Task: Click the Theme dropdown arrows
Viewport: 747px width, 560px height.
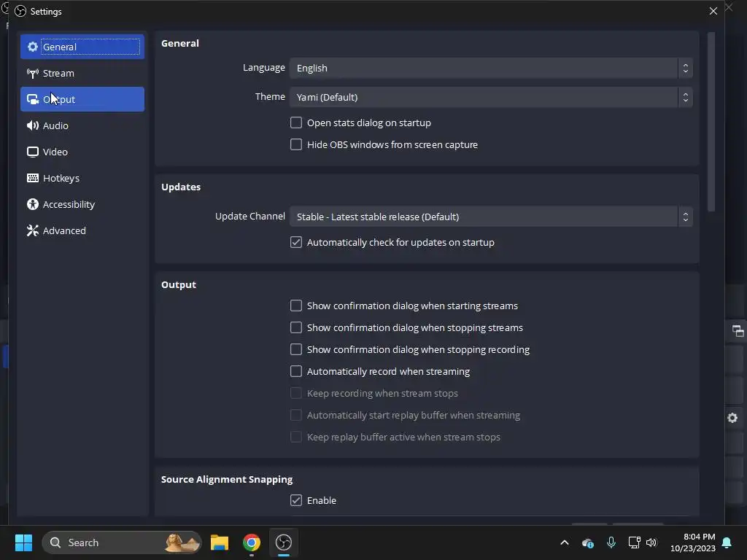Action: (x=685, y=97)
